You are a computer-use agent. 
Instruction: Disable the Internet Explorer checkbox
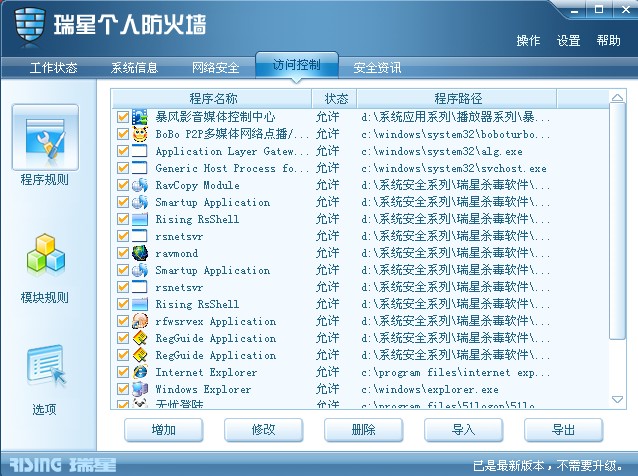coord(122,372)
